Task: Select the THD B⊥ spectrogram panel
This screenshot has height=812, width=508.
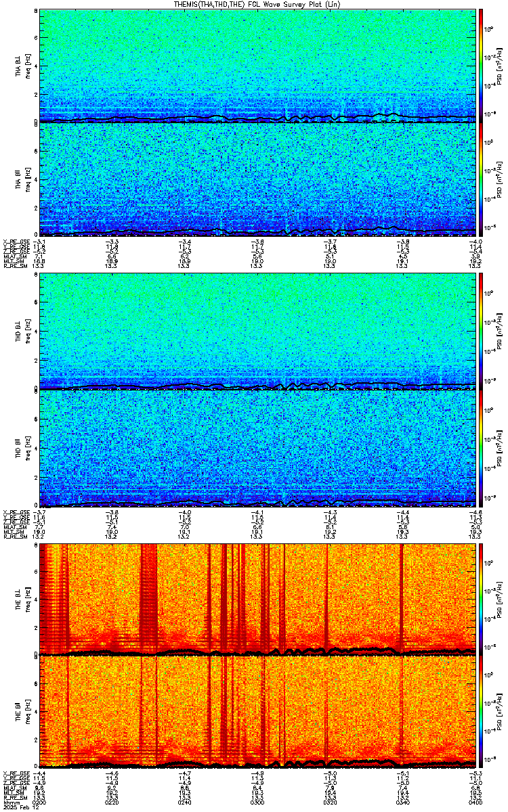Action: pyautogui.click(x=257, y=332)
